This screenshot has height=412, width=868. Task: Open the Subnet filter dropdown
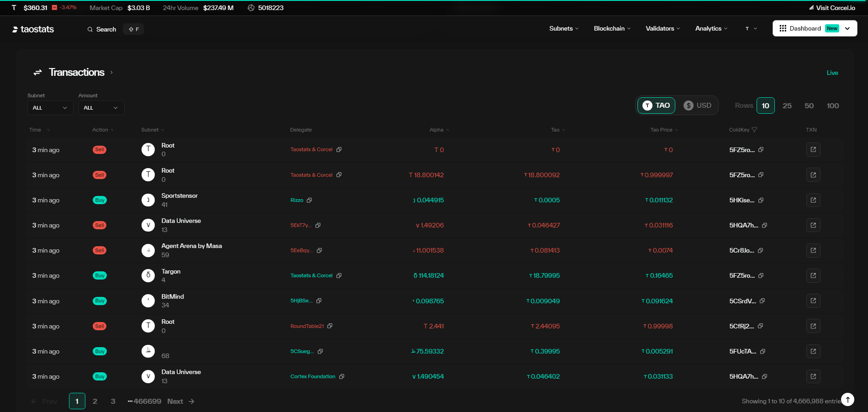click(50, 108)
